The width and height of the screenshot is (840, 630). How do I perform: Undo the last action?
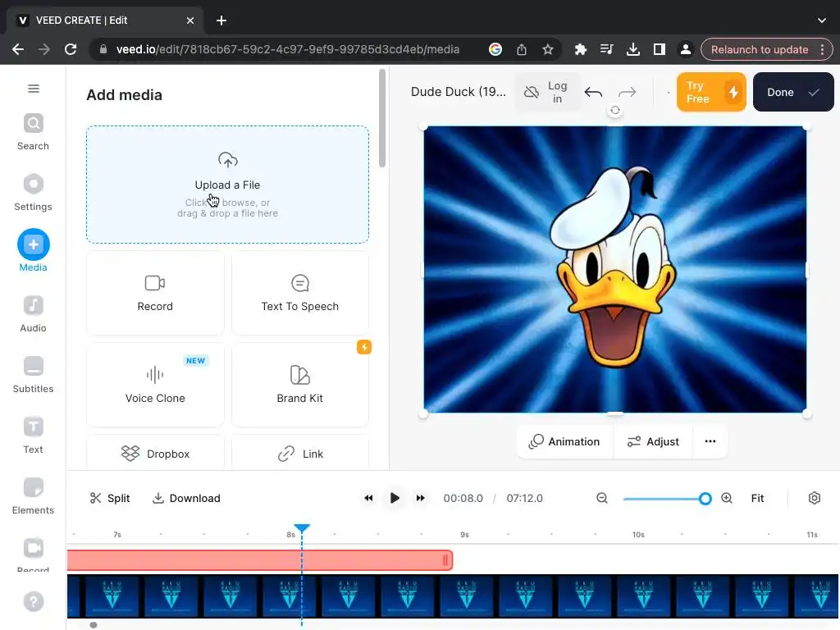(x=593, y=92)
